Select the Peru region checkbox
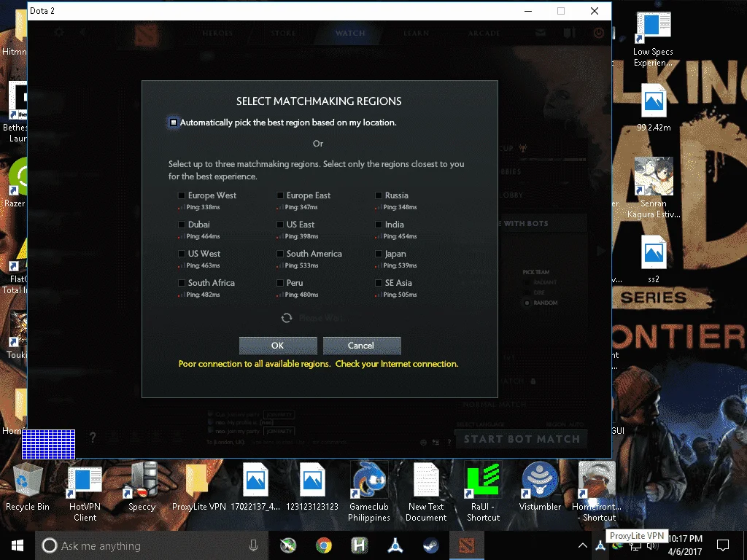This screenshot has height=560, width=747. [x=280, y=283]
